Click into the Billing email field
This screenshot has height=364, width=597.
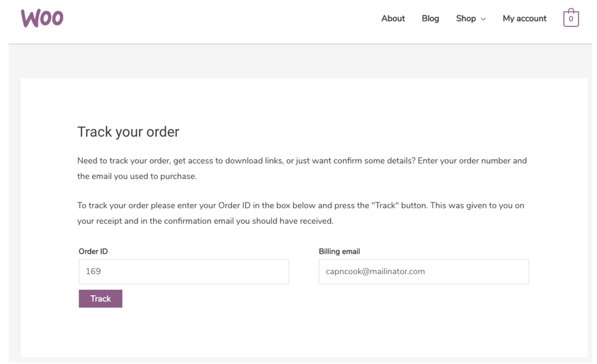(424, 271)
